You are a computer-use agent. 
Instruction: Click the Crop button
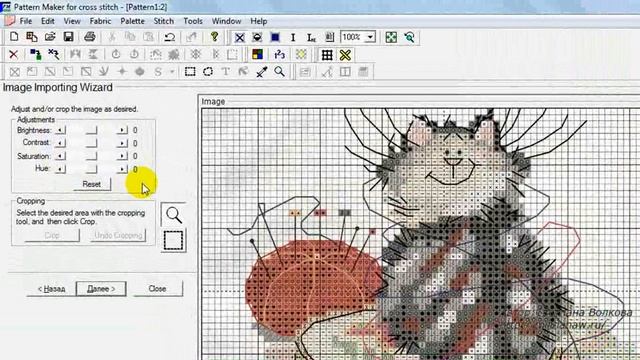point(52,236)
